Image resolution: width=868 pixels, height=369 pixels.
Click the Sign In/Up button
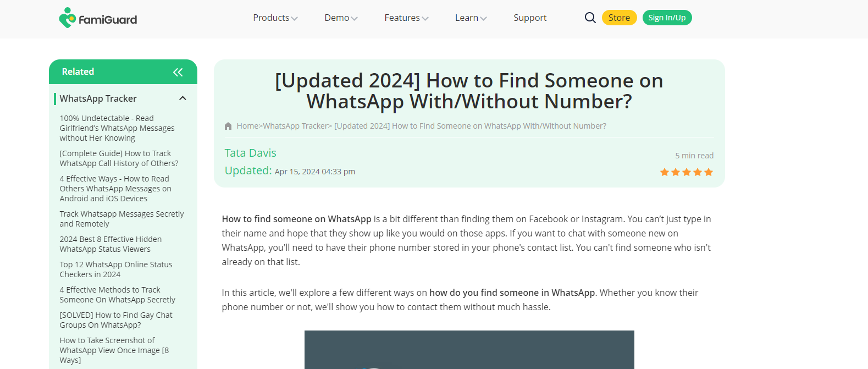click(x=667, y=18)
